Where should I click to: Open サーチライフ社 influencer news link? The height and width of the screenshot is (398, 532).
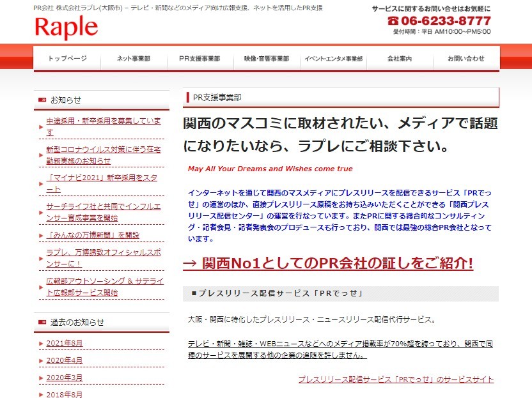coord(104,212)
